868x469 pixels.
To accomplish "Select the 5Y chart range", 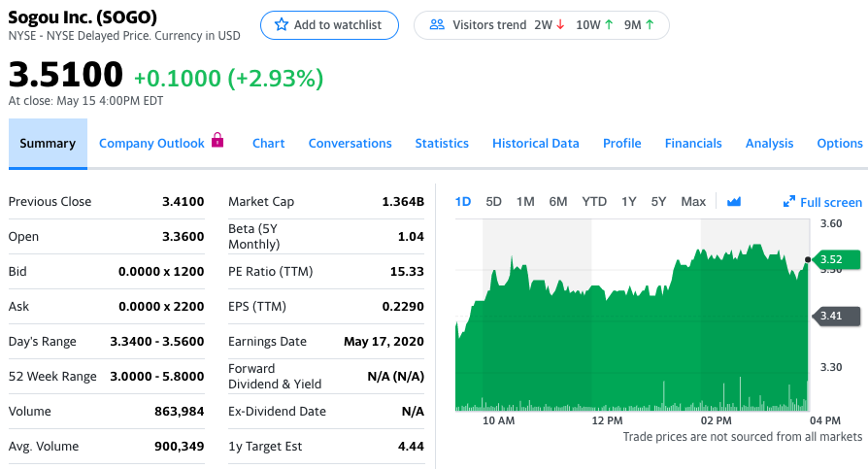I will 658,202.
